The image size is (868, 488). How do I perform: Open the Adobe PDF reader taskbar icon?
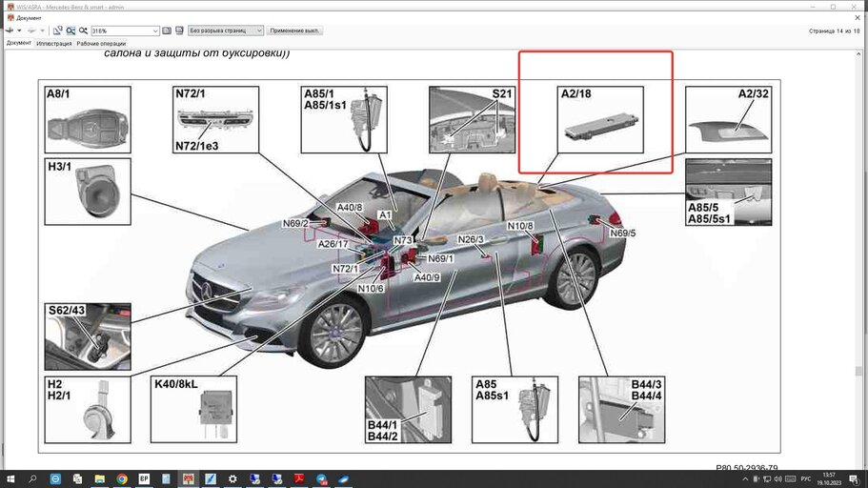pos(299,478)
